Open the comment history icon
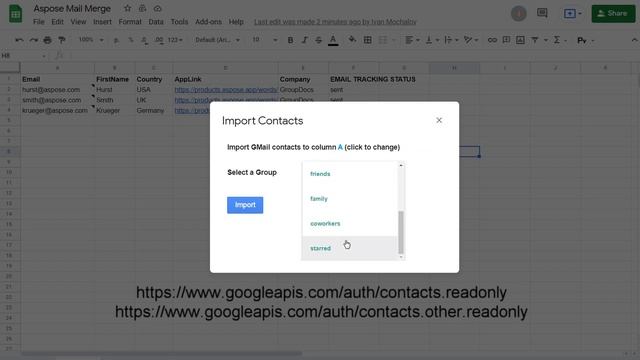 [x=542, y=13]
